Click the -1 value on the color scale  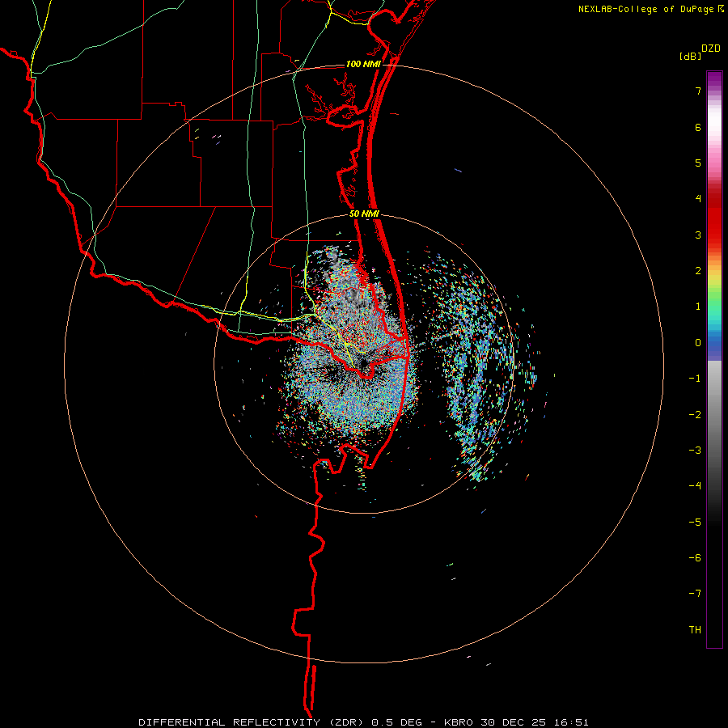point(695,379)
